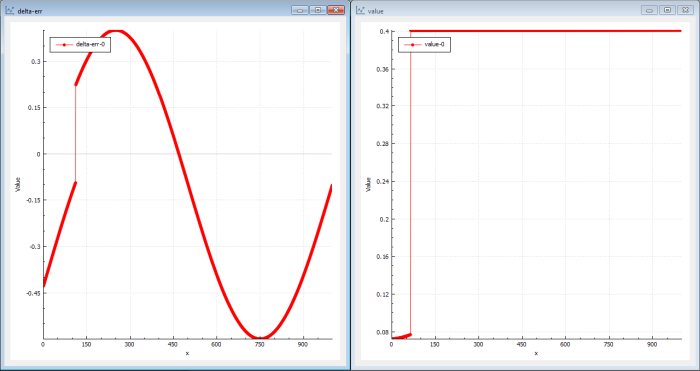
Task: Click the -0.3 y-axis label in delta-err
Action: pos(34,247)
